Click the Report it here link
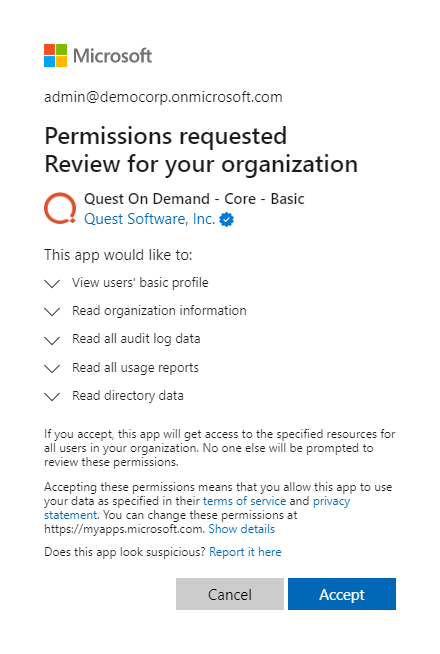Screen dimensions: 440x654 pyautogui.click(x=245, y=552)
